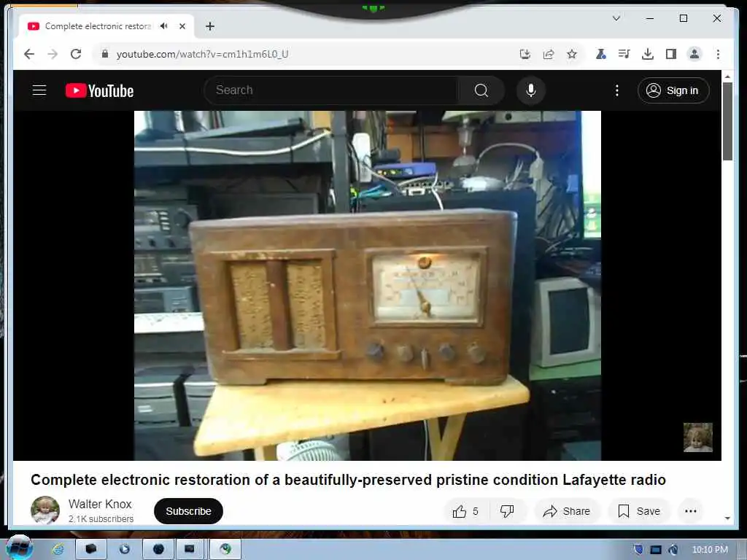Open media controls in toolbar
Image resolution: width=747 pixels, height=560 pixels.
624,54
